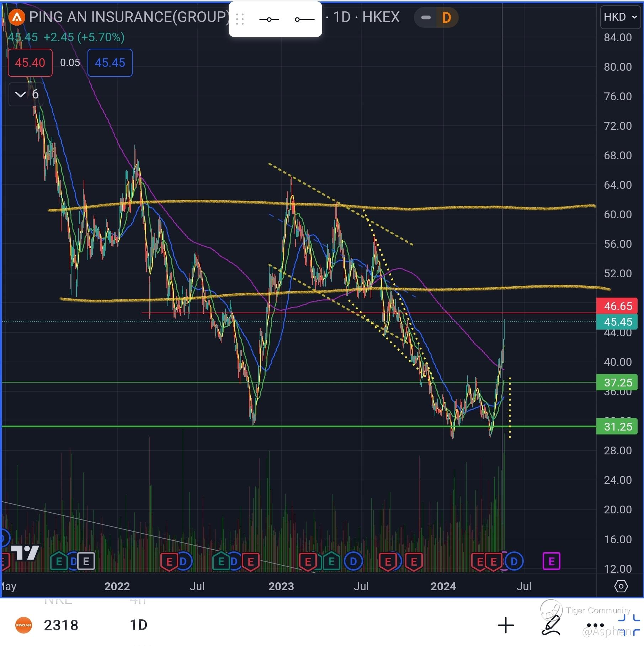
Task: Tap the orange PING AN icon in bottom bar
Action: tap(23, 625)
